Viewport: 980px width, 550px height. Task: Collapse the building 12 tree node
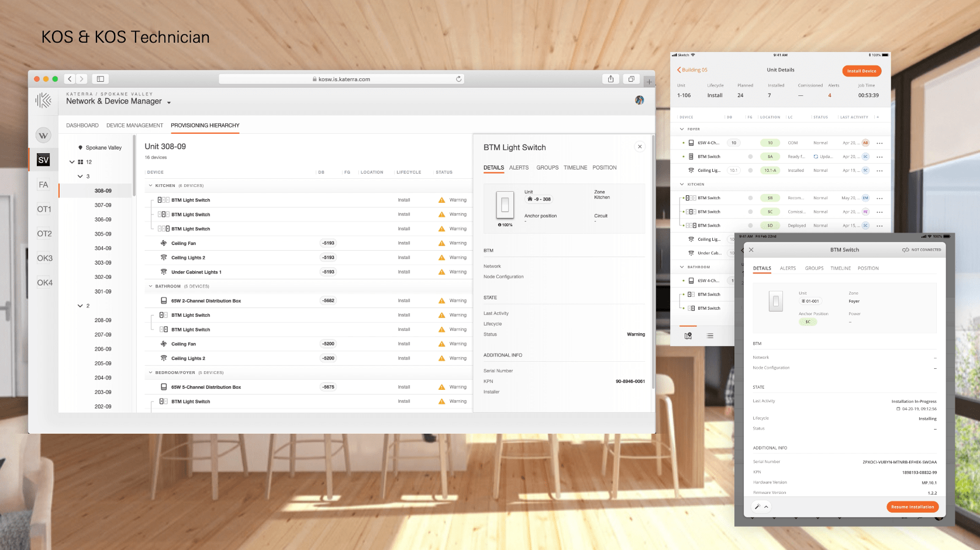tap(72, 162)
